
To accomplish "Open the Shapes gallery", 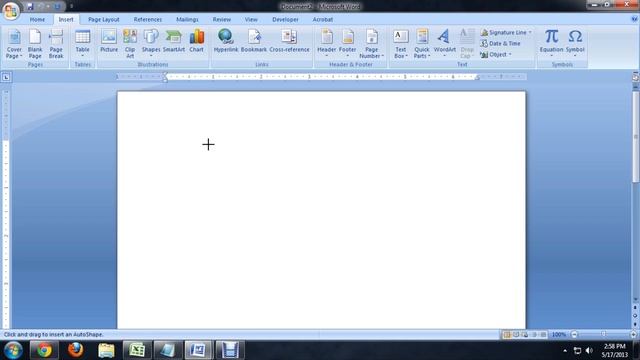I will (151, 43).
